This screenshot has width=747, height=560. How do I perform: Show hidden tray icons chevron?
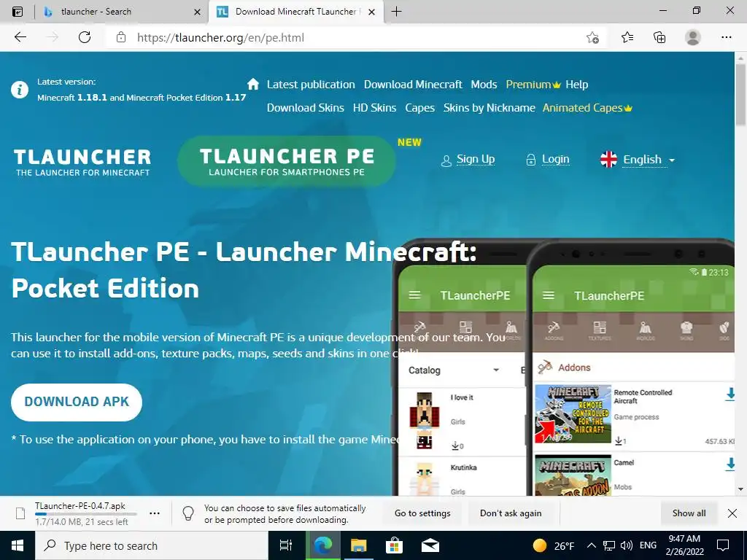click(591, 545)
